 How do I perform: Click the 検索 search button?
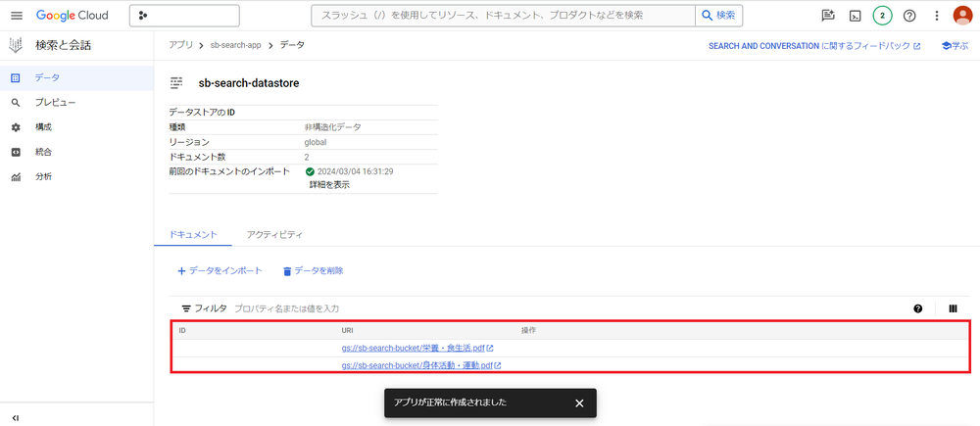tap(718, 16)
